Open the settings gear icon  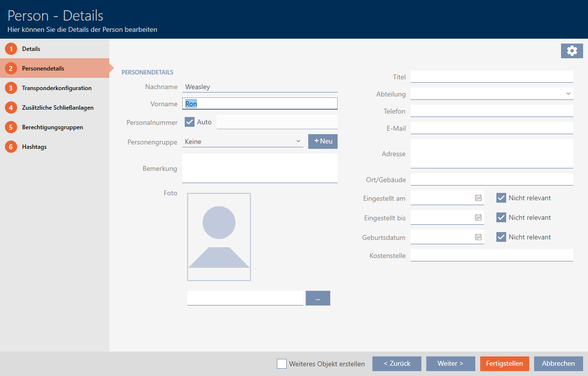pyautogui.click(x=572, y=50)
